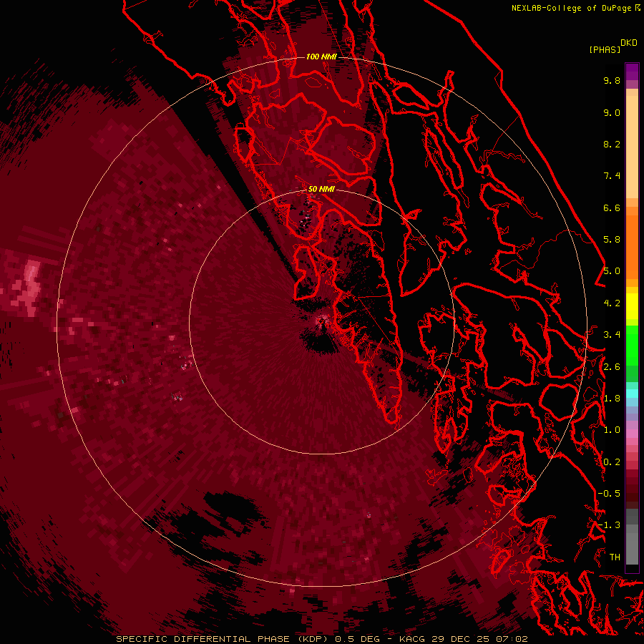Image resolution: width=644 pixels, height=644 pixels.
Task: Click the KACG 29 DEC 25 07:02 timestamp
Action: tap(463, 639)
